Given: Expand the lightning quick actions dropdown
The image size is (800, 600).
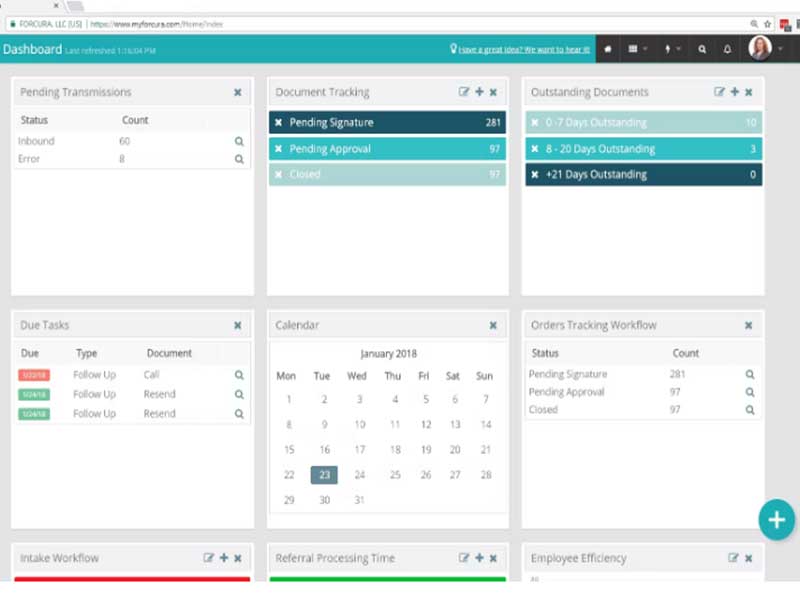Looking at the screenshot, I should [x=672, y=49].
